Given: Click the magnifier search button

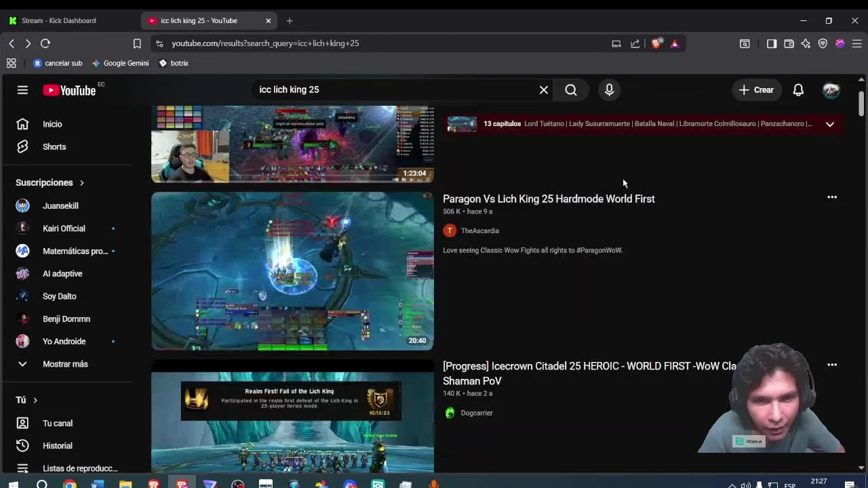Looking at the screenshot, I should 571,89.
